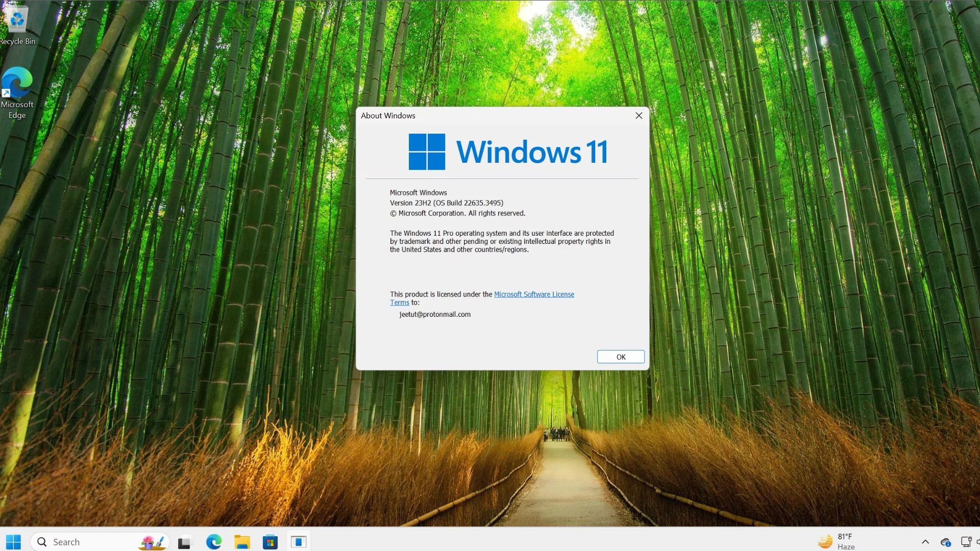Open the Windows Start menu
Image resolution: width=980 pixels, height=551 pixels.
coord(13,542)
